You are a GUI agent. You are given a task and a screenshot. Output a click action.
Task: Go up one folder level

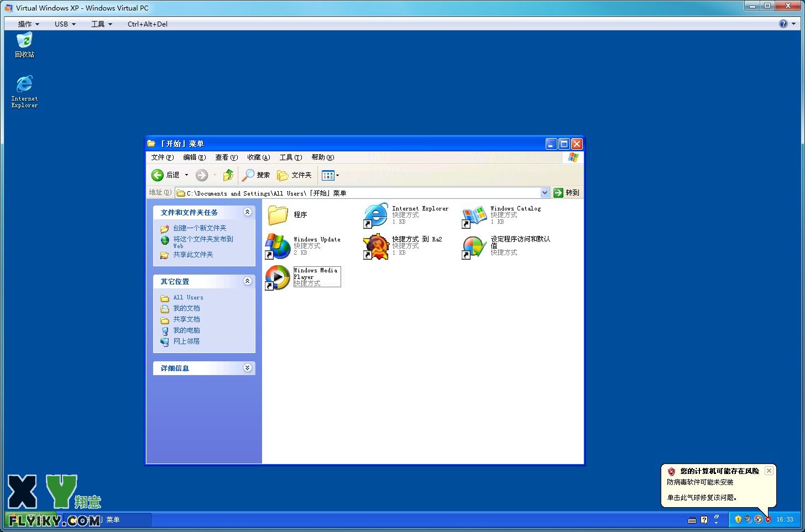click(228, 175)
